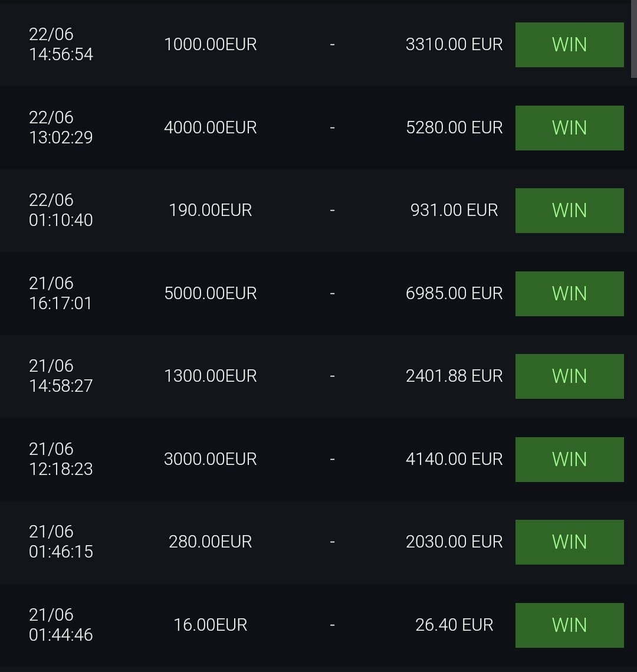
Task: Select the 22/06 13:02:29 timestamp
Action: pyautogui.click(x=61, y=127)
